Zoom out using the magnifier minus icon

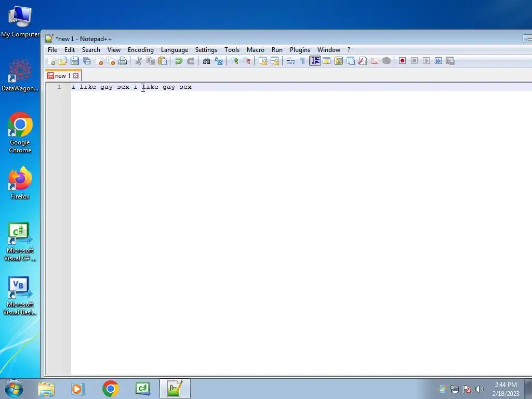click(x=247, y=61)
